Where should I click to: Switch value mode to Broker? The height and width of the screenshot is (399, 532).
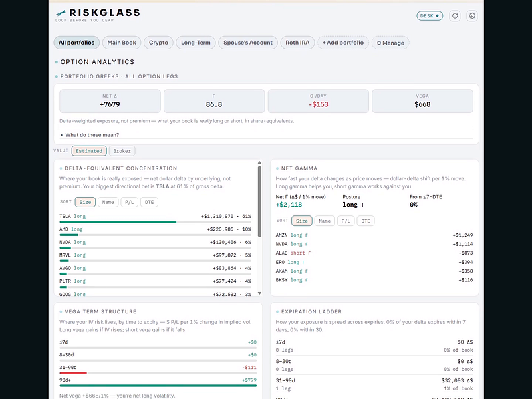tap(122, 151)
